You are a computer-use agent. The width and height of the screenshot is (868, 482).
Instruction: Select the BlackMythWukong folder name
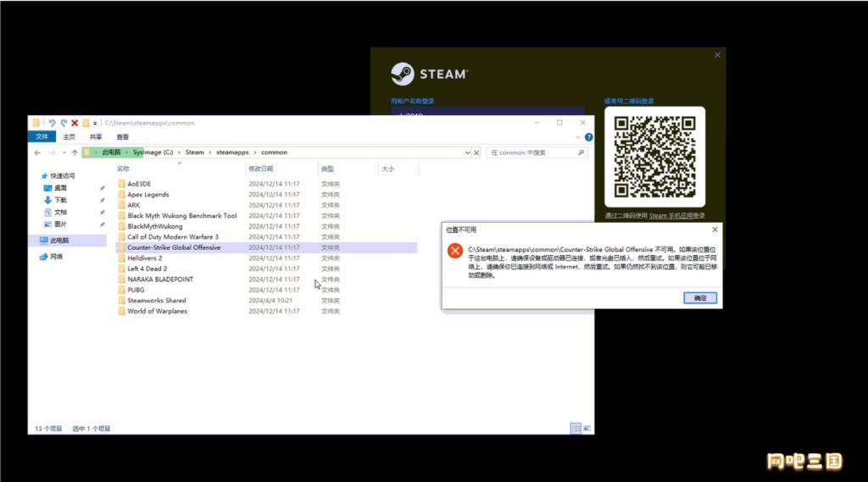tap(154, 226)
